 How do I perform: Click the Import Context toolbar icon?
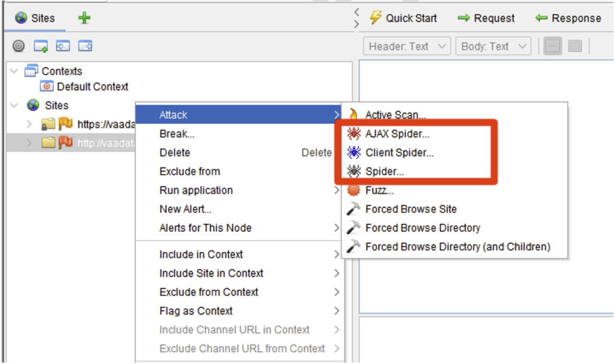[x=63, y=46]
